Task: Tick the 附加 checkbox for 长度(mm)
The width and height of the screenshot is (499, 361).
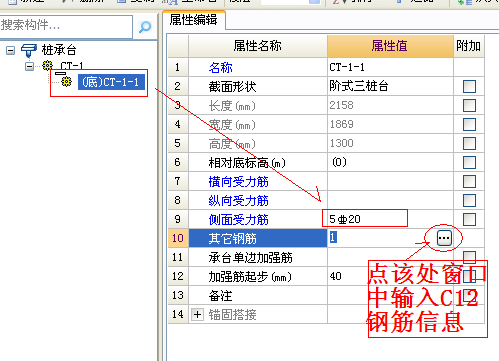Action: point(469,105)
